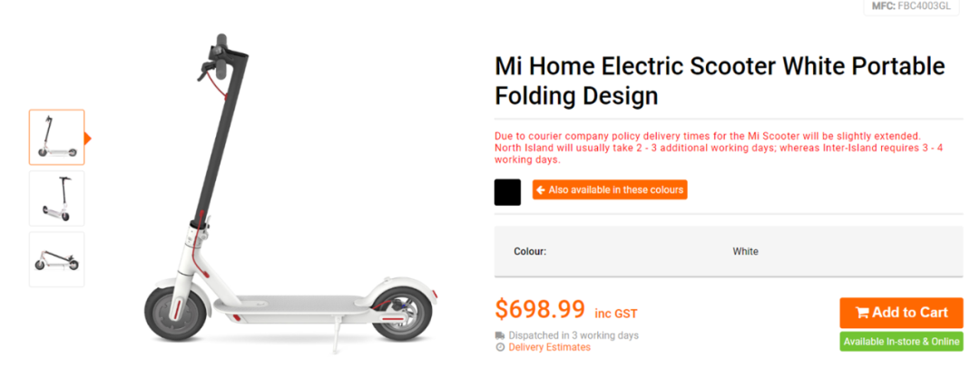The image size is (980, 377).
Task: Click the green Available In-store & Online badge
Action: (901, 342)
